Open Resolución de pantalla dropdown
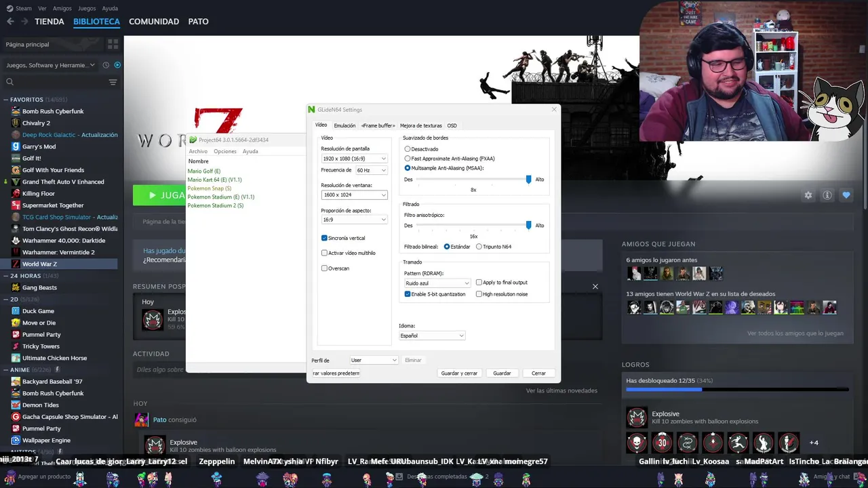The width and height of the screenshot is (868, 488). [x=354, y=159]
